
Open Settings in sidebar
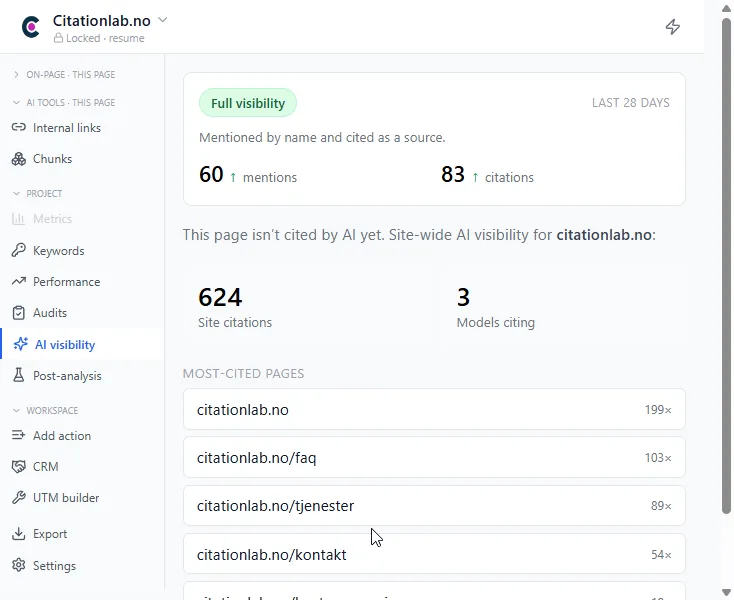[x=54, y=566]
